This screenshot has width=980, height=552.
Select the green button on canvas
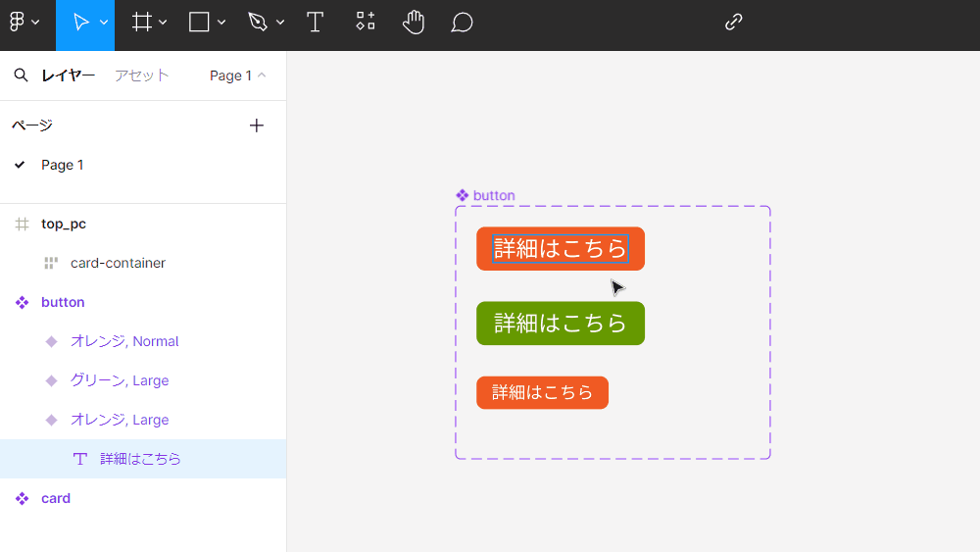tap(561, 324)
